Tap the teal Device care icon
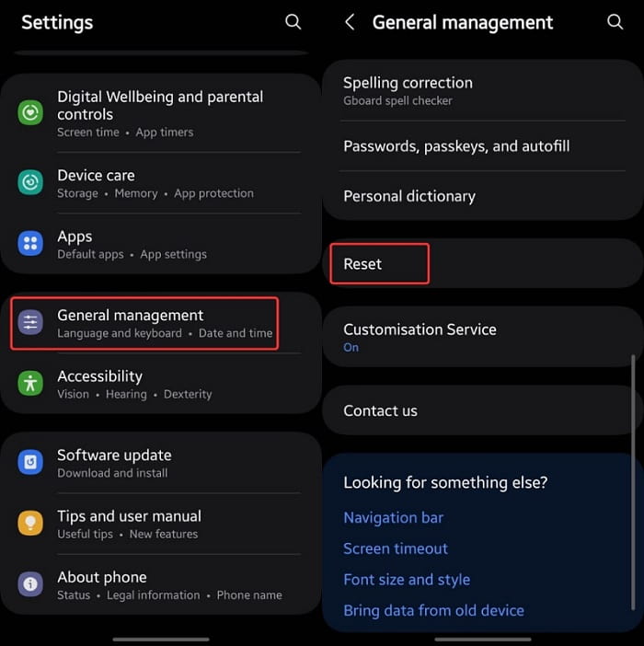This screenshot has height=646, width=644. [30, 182]
